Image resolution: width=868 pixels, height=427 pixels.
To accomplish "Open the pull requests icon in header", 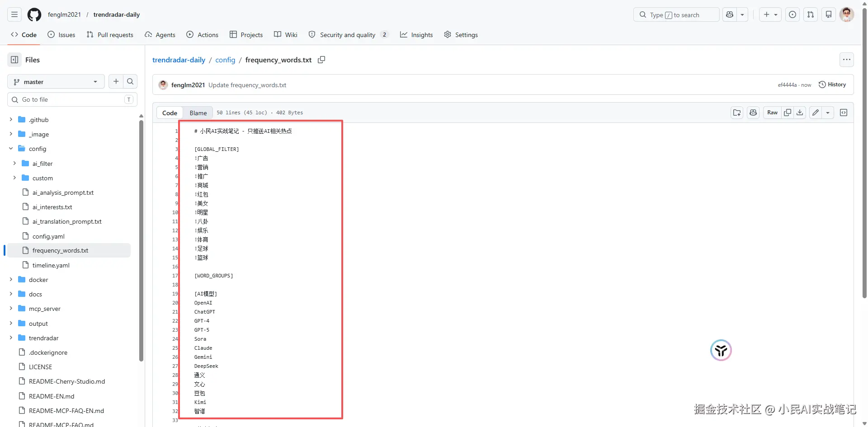I will pos(811,14).
